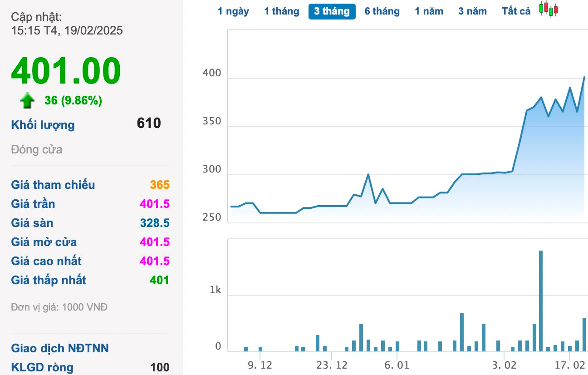
Task: Click the green price-up arrow icon
Action: [28, 101]
